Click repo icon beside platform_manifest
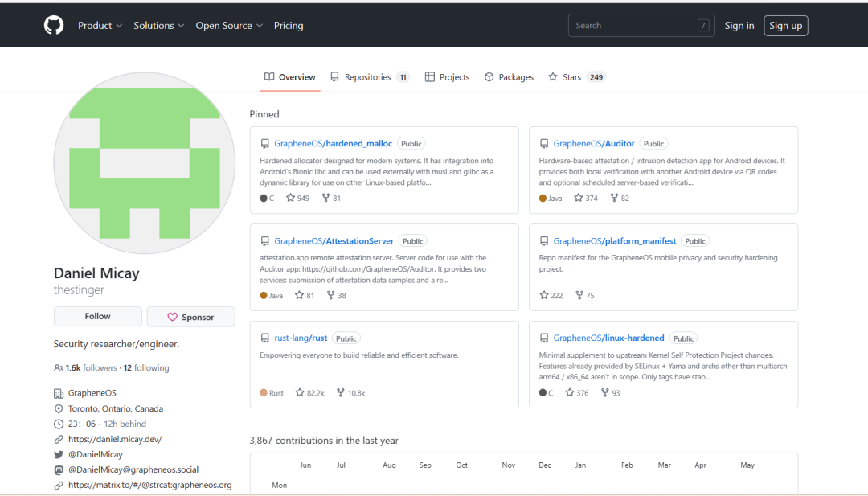868x496 pixels. (544, 241)
